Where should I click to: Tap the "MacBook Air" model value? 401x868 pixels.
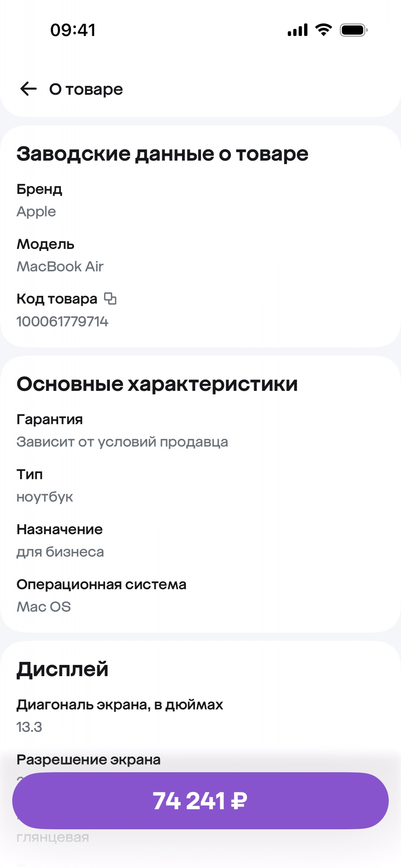(x=60, y=267)
